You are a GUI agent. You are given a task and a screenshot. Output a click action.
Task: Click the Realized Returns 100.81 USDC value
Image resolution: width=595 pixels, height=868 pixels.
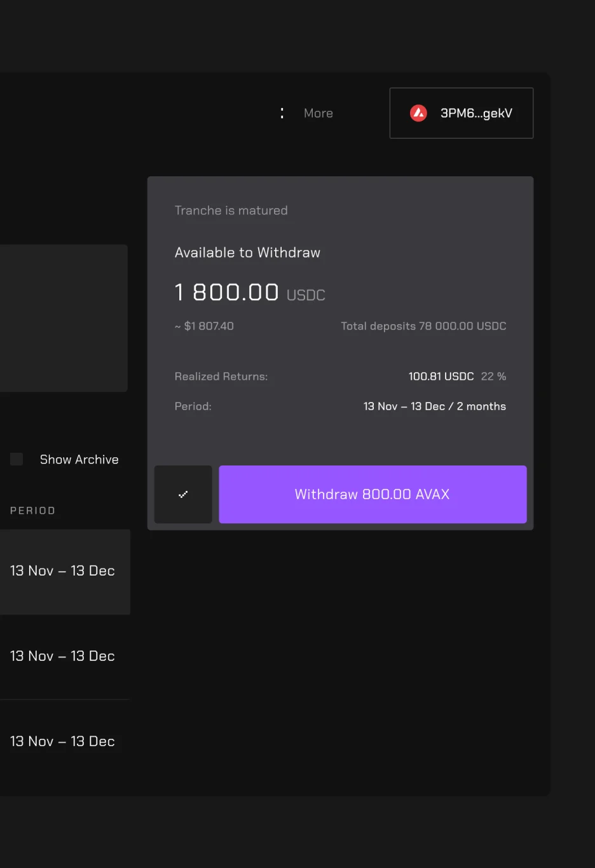(441, 376)
